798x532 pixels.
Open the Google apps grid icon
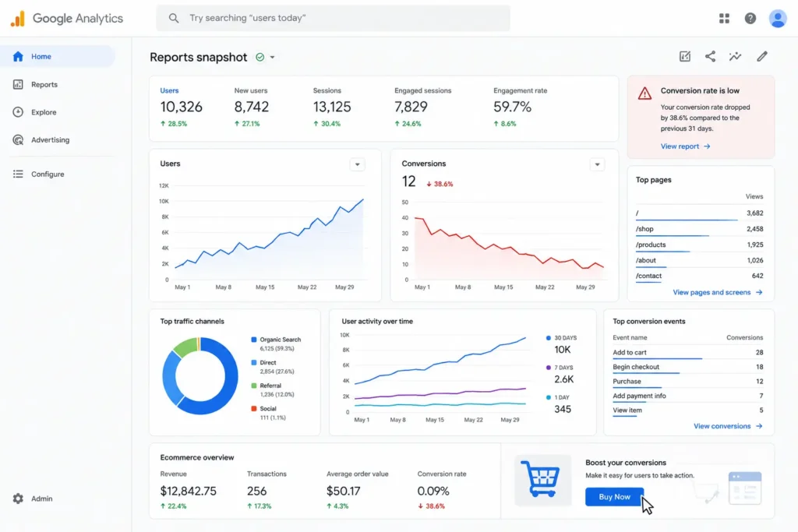pyautogui.click(x=724, y=19)
